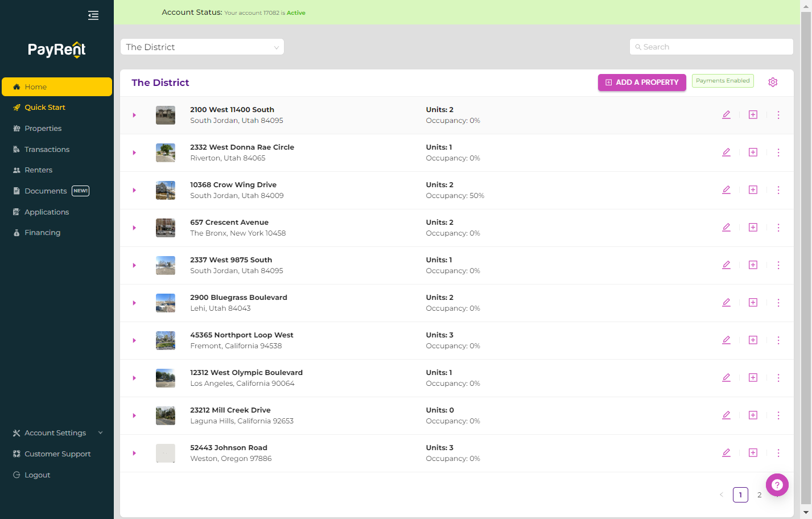Open Customer Support link

[57, 454]
